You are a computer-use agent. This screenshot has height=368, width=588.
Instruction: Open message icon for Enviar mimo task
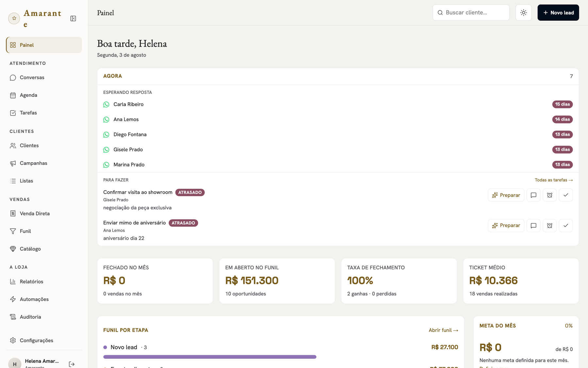point(533,226)
